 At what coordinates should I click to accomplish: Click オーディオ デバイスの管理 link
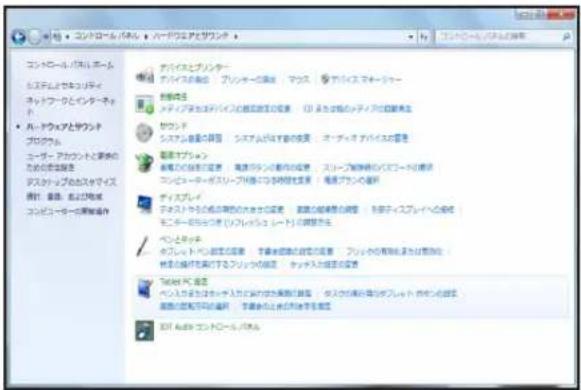(365, 138)
